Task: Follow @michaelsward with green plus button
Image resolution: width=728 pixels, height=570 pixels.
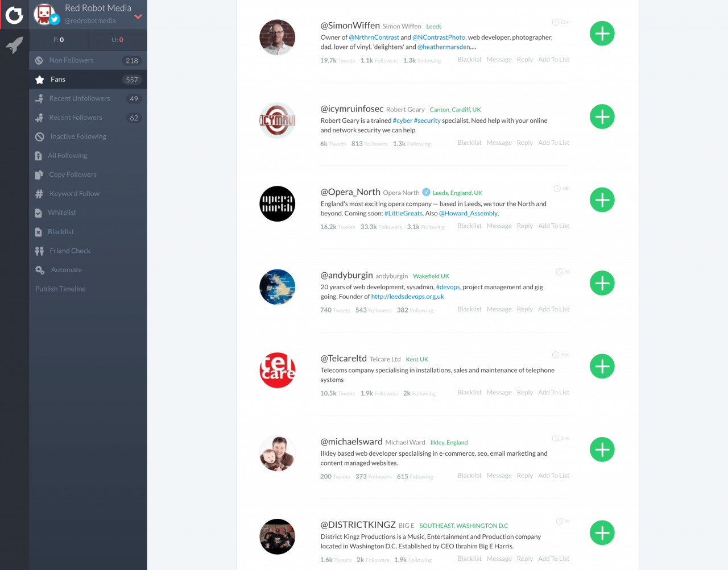Action: (x=602, y=450)
